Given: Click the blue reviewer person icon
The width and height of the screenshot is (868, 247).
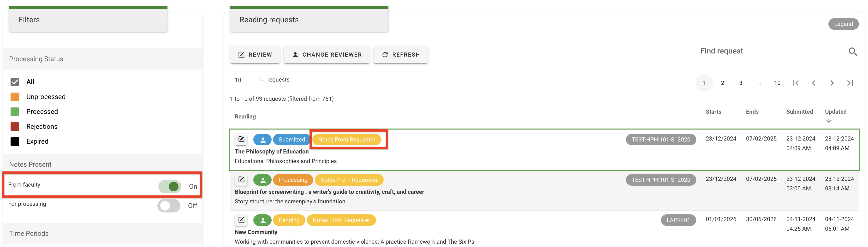Looking at the screenshot, I should click(x=262, y=140).
